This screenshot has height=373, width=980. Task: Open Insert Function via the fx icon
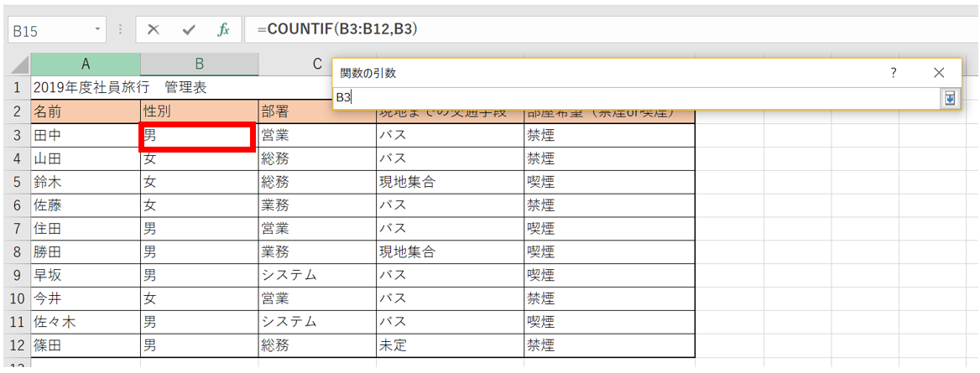[x=223, y=30]
